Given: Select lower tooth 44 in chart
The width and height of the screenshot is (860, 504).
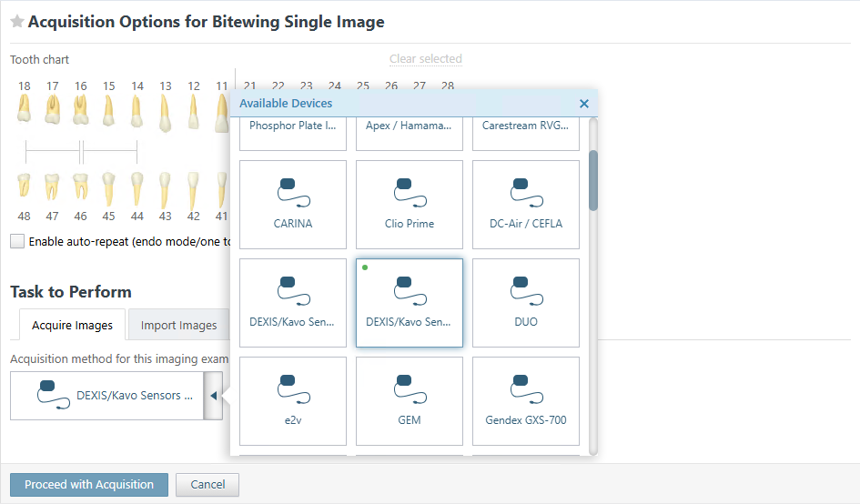Looking at the screenshot, I should tap(137, 188).
